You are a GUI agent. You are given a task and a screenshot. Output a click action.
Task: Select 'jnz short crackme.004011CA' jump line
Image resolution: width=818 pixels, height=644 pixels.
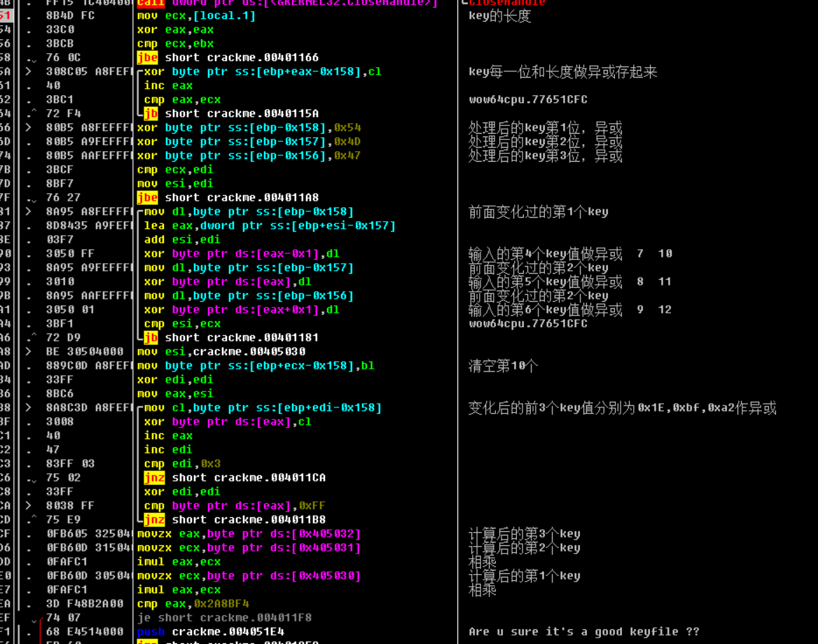[235, 477]
